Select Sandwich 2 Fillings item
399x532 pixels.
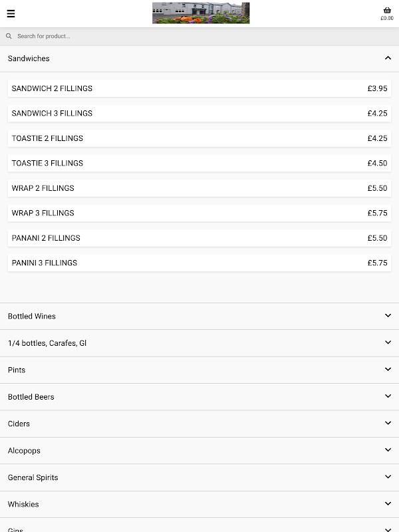click(x=199, y=88)
